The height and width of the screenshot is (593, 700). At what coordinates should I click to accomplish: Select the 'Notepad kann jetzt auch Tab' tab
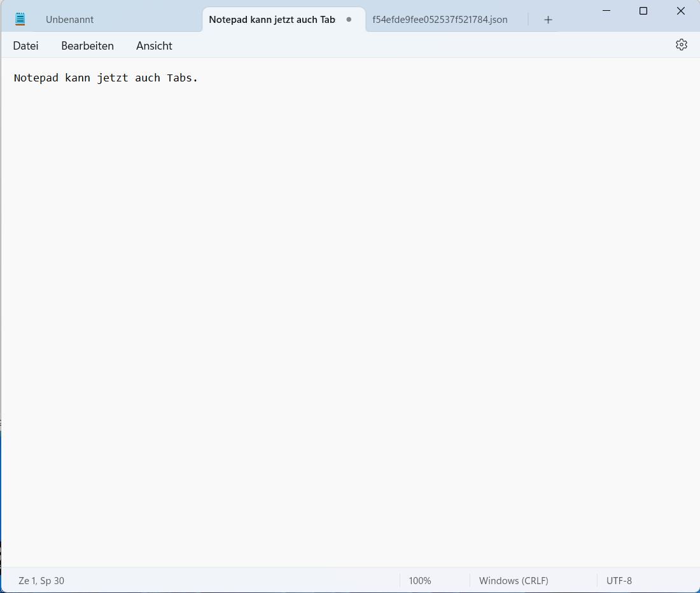(283, 20)
